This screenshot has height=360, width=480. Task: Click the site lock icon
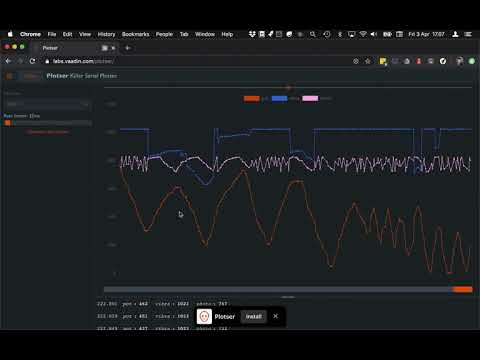(x=47, y=61)
